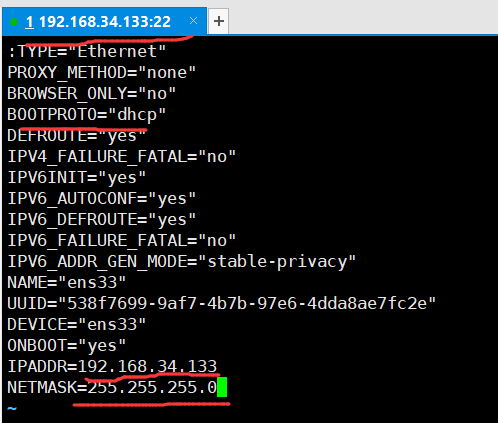Click the IPV6INIT="yes" line
The height and width of the screenshot is (423, 498).
(x=77, y=177)
